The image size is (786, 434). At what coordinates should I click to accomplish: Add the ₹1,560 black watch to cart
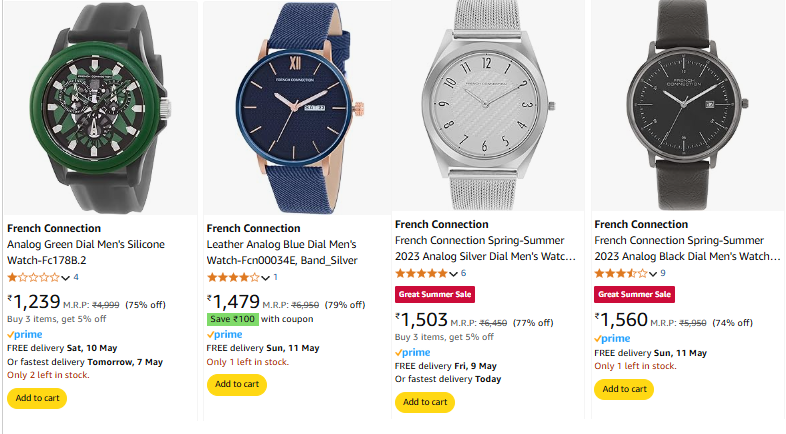[623, 389]
